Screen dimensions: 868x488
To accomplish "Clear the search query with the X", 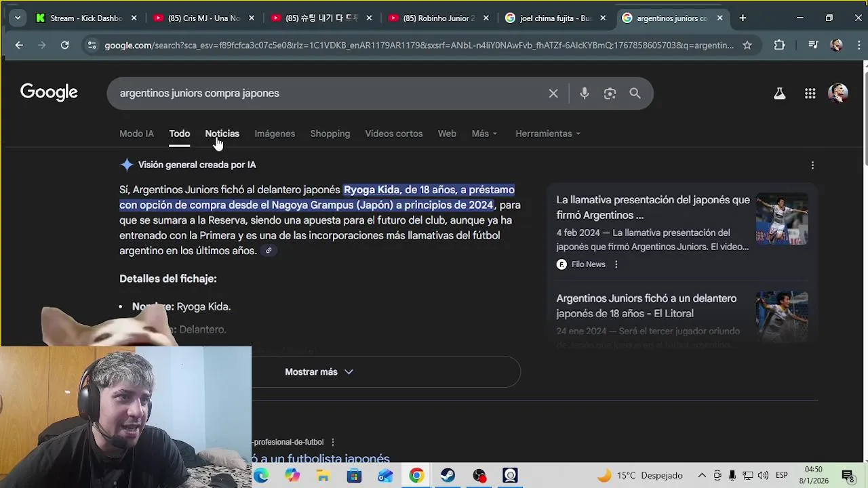I will [x=553, y=94].
